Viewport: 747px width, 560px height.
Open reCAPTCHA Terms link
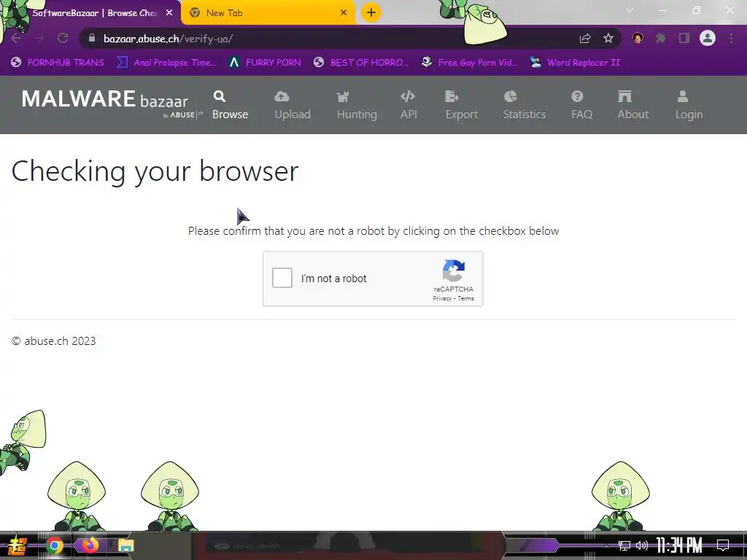[466, 298]
